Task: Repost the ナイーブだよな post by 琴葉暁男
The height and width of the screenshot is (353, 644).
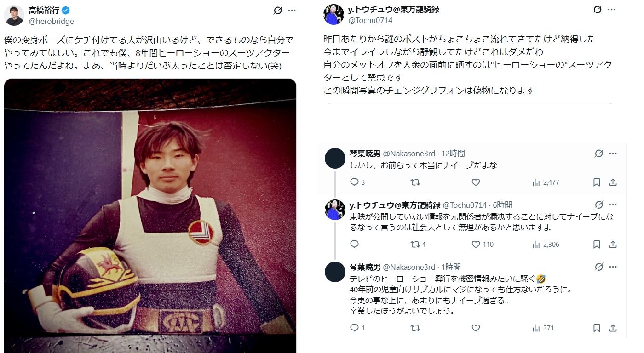Action: tap(415, 182)
